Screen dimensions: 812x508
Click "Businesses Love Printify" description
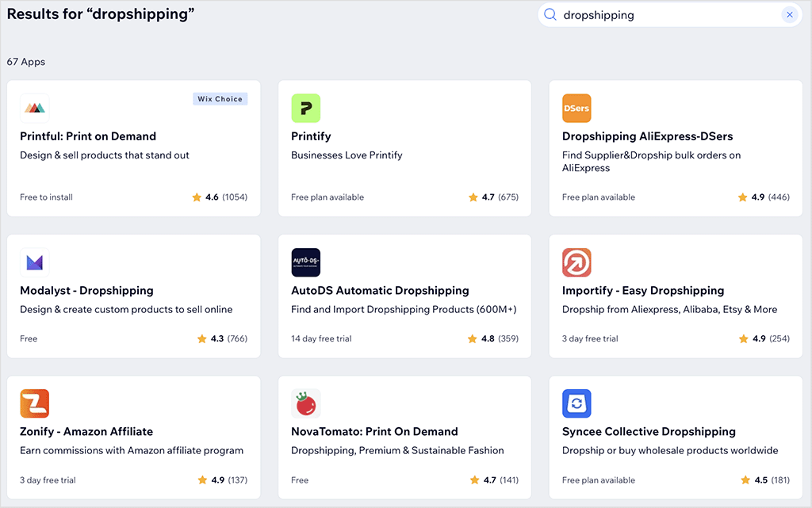coord(347,155)
